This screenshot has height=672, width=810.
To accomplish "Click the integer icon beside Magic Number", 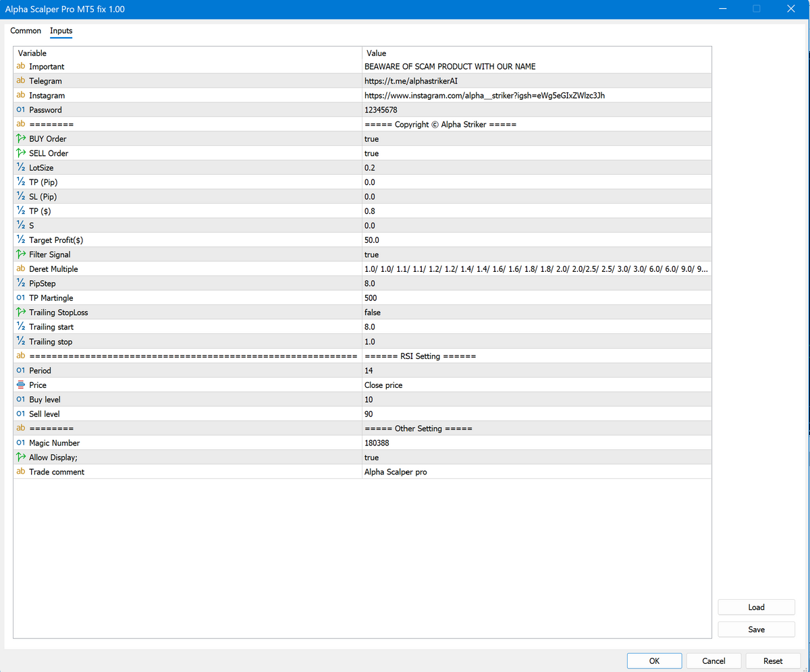I will [20, 443].
